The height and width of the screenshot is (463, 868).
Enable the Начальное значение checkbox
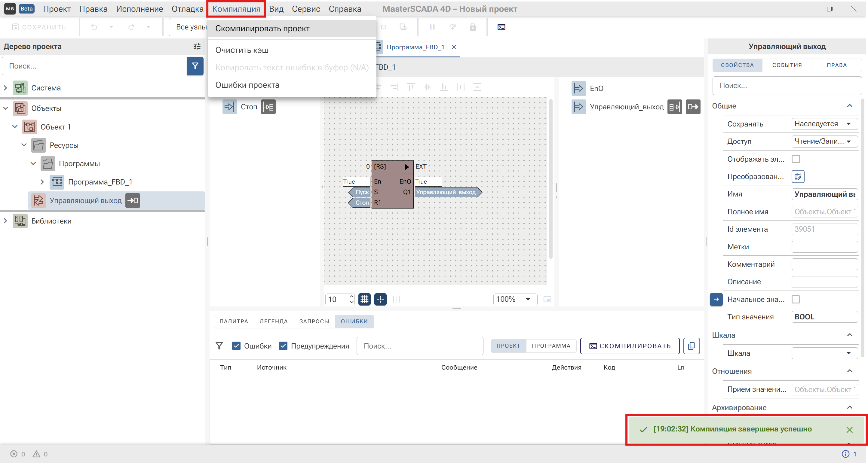coord(796,299)
